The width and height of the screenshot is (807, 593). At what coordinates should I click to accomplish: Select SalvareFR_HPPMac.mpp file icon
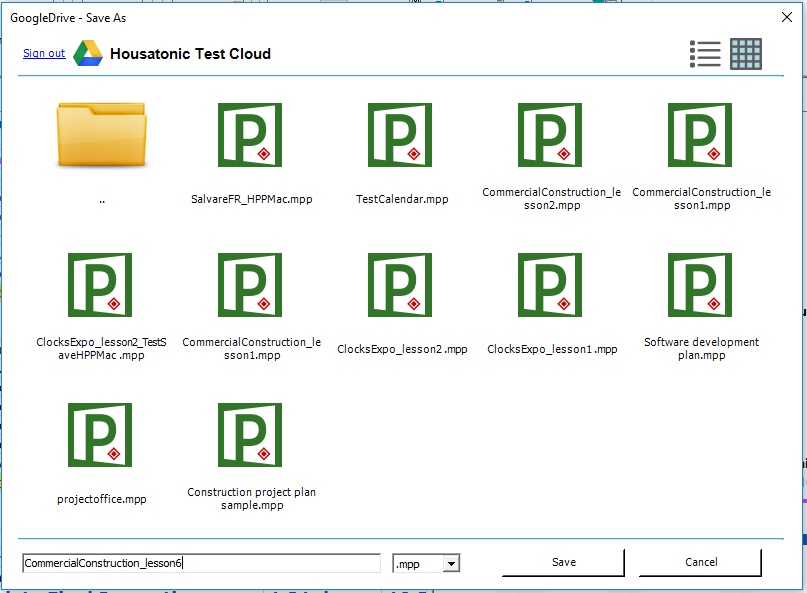click(250, 135)
